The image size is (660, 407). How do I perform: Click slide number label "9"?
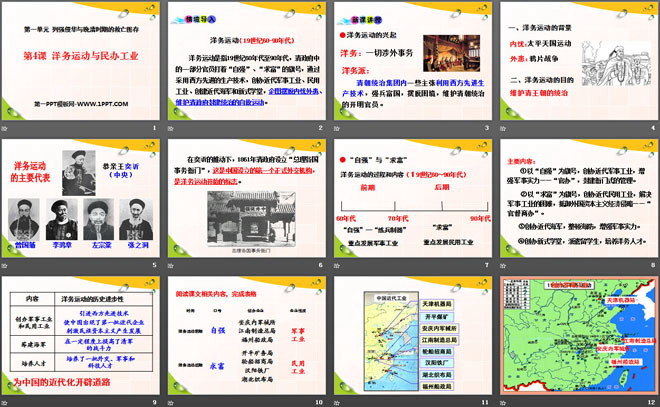click(x=154, y=402)
